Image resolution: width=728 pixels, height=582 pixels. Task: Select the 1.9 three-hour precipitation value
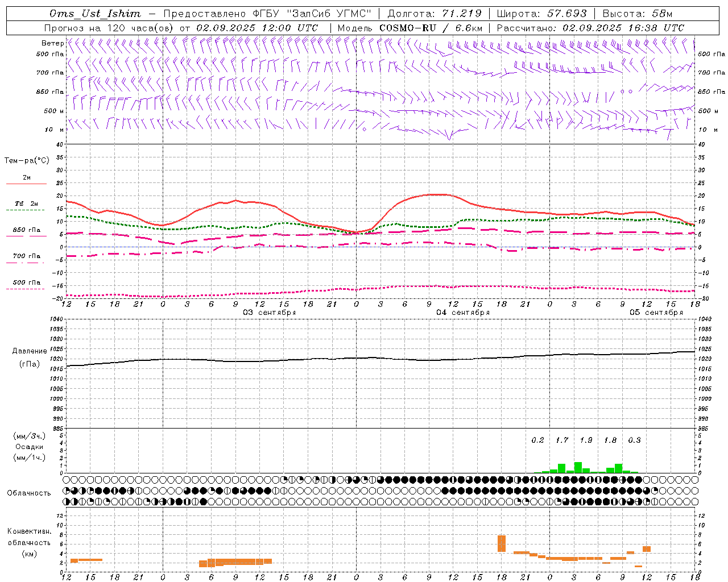586,440
